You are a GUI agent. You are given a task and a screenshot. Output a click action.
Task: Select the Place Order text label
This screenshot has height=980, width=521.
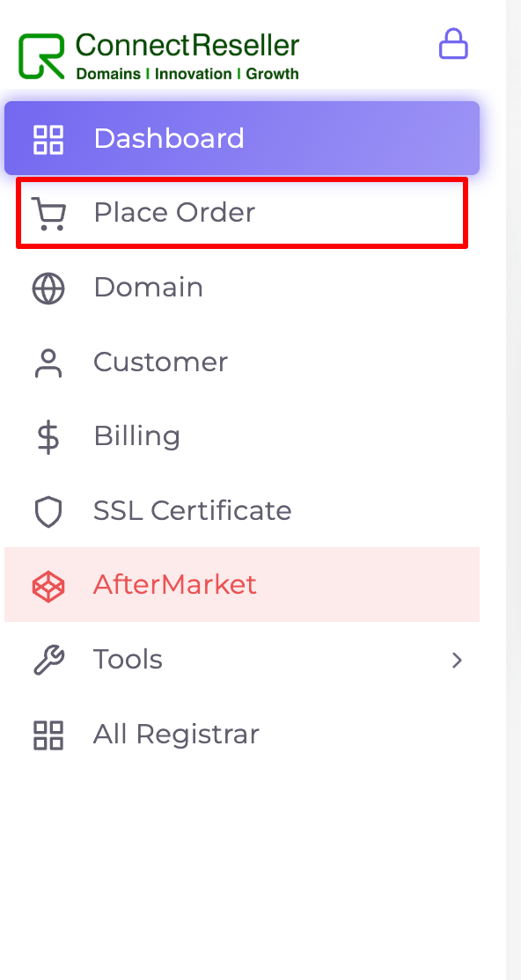point(174,213)
